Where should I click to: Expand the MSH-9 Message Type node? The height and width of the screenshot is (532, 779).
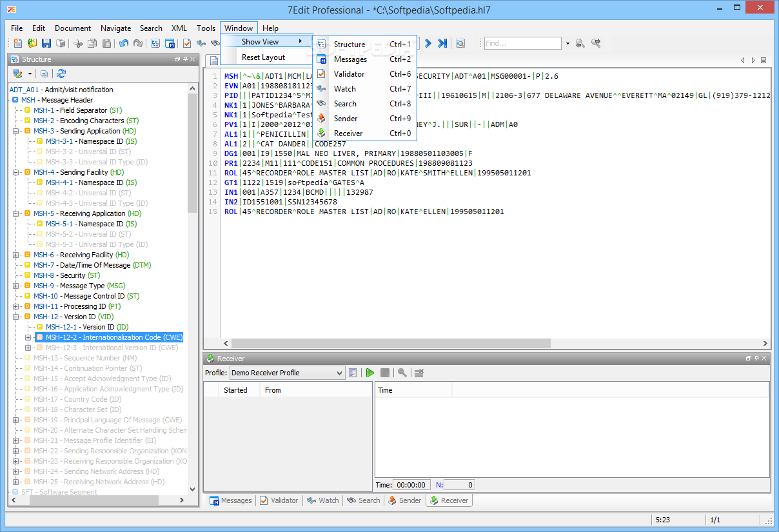pos(15,286)
